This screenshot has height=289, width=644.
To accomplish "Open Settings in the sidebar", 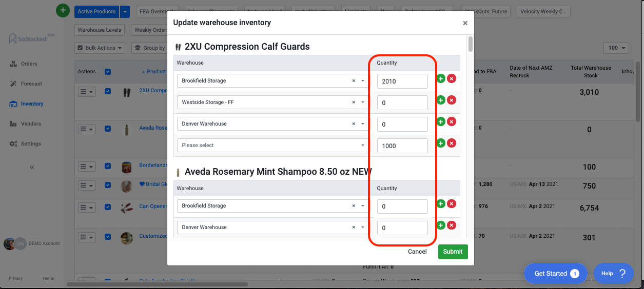I will pyautogui.click(x=25, y=143).
